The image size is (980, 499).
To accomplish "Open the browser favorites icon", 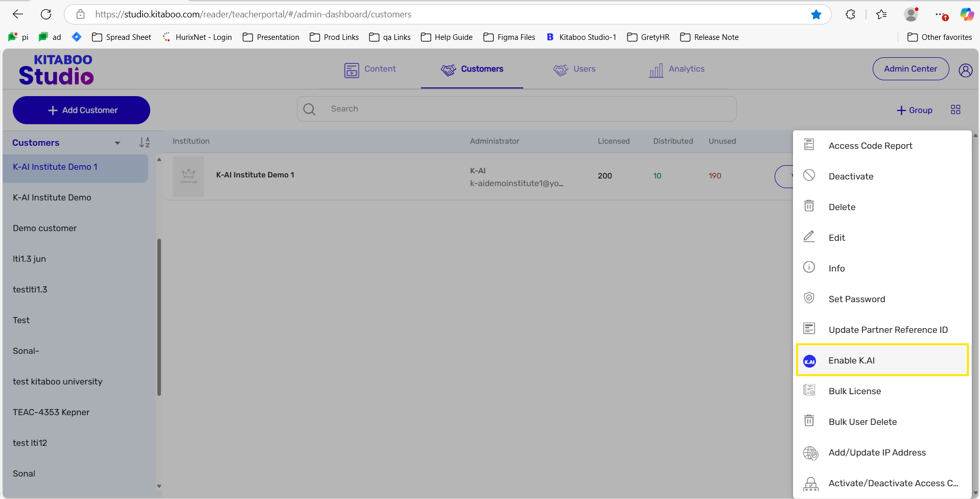I will pos(881,14).
